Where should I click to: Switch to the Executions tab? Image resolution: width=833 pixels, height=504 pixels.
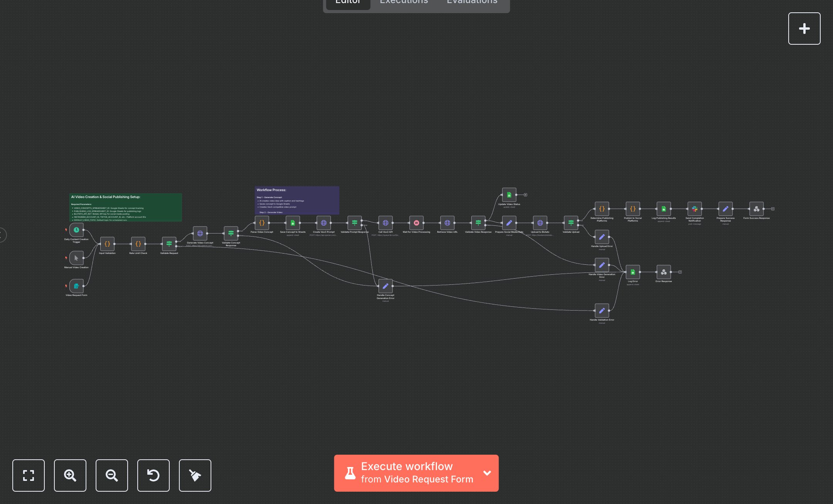(x=403, y=2)
